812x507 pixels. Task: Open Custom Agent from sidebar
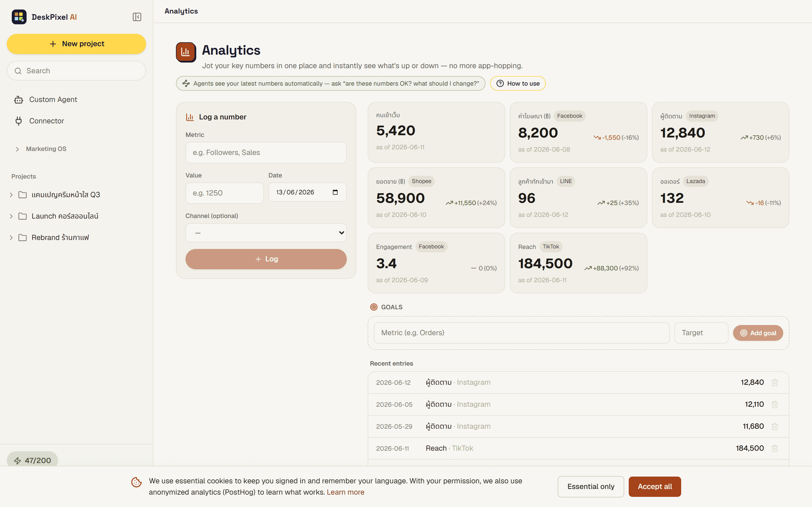[53, 100]
